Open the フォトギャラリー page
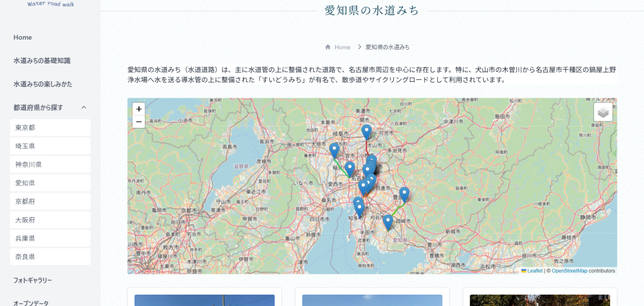This screenshot has width=644, height=306. pyautogui.click(x=33, y=280)
